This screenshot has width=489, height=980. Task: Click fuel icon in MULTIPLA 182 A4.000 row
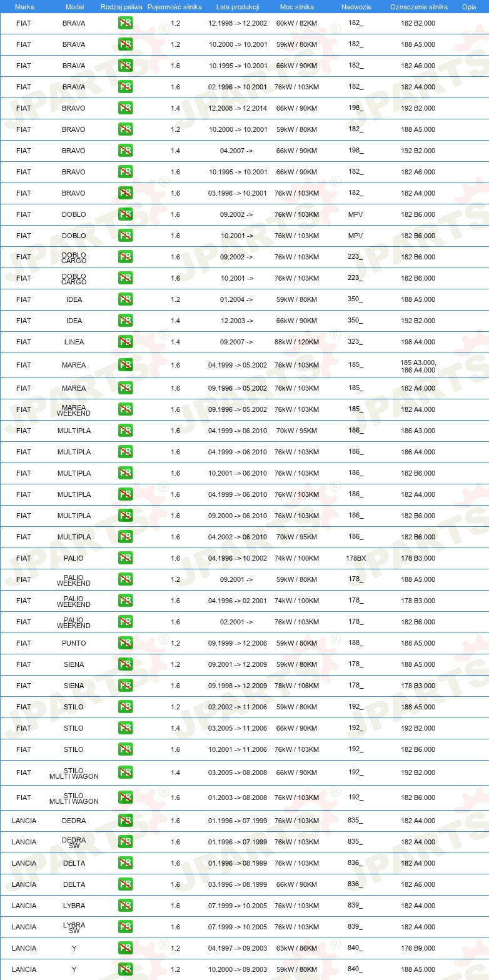click(125, 494)
